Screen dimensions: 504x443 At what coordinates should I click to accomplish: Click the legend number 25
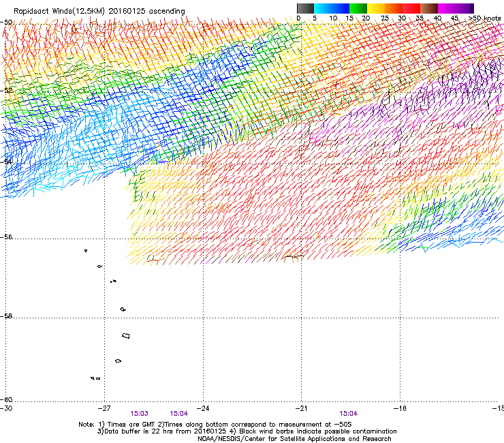click(x=385, y=18)
